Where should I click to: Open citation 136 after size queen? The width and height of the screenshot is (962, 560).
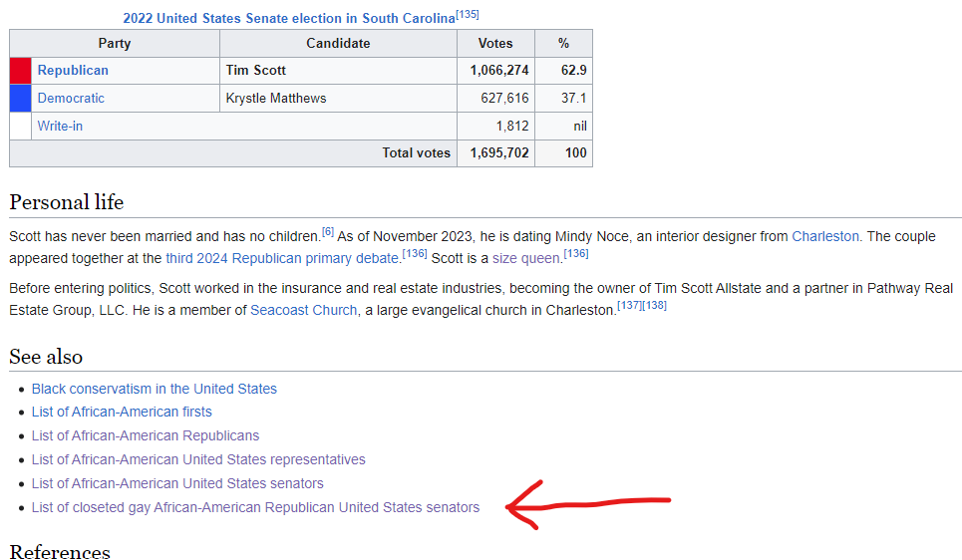[x=576, y=253]
